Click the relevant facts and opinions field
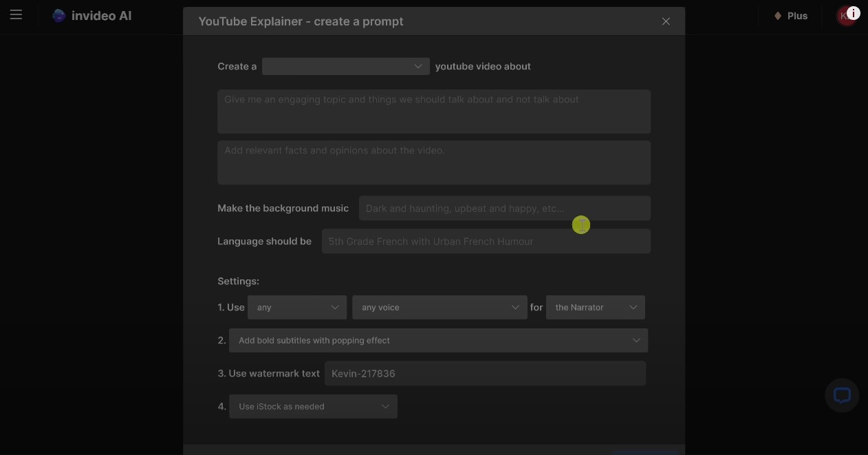 434,162
